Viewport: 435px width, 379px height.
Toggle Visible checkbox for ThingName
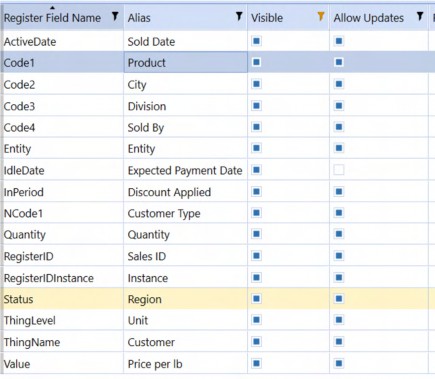pyautogui.click(x=256, y=342)
